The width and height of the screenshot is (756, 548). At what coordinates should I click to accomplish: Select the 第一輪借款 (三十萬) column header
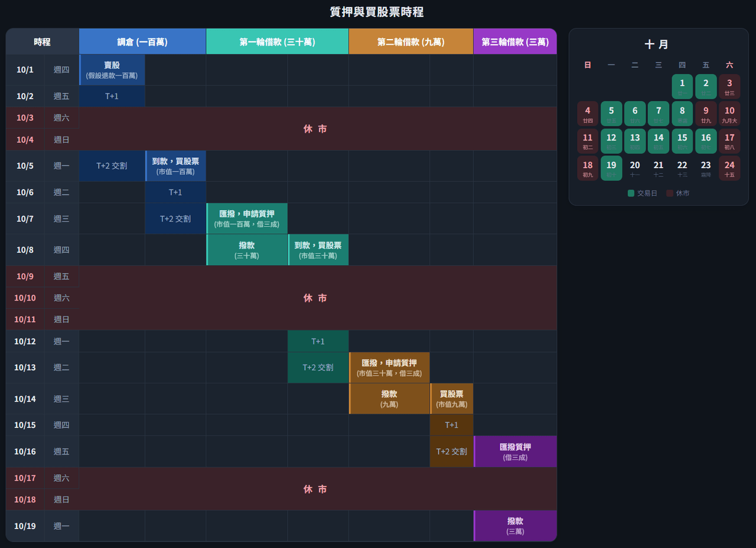point(277,42)
